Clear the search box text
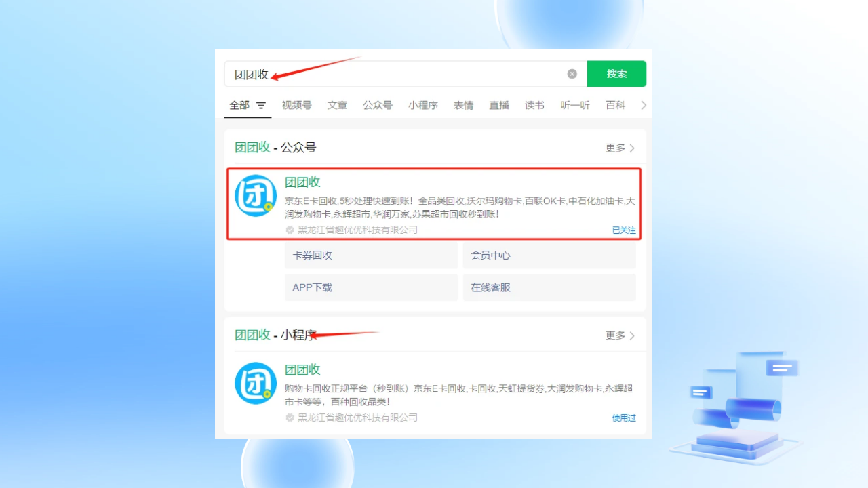This screenshot has width=868, height=488. click(x=572, y=74)
